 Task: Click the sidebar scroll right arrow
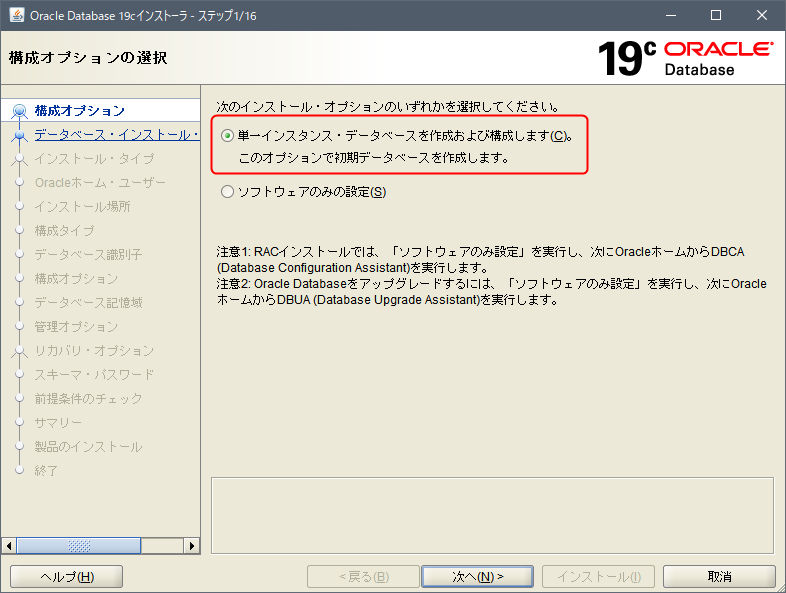191,545
